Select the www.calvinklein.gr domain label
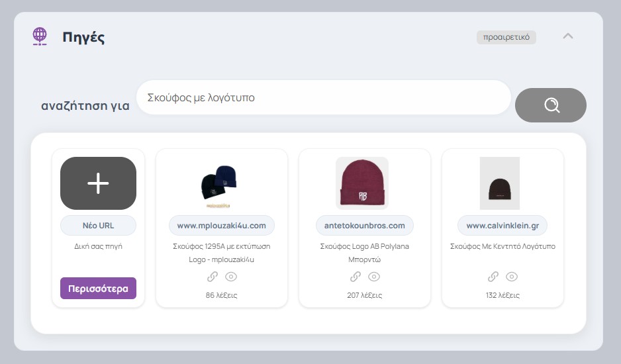 [x=502, y=226]
